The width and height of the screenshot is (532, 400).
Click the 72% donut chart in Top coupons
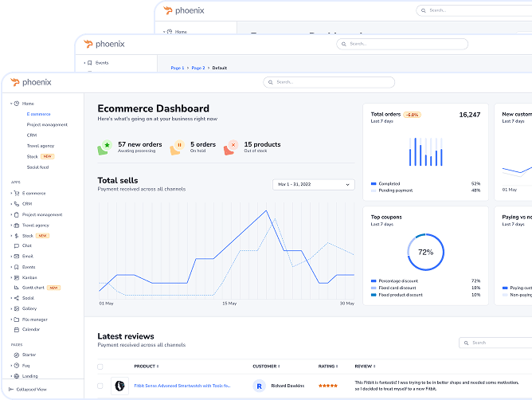pos(425,252)
